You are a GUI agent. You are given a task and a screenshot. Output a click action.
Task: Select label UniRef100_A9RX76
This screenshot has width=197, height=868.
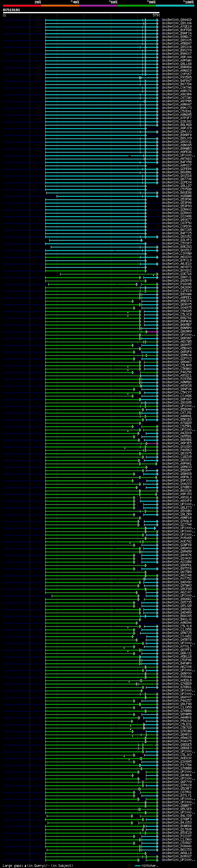click(x=177, y=91)
